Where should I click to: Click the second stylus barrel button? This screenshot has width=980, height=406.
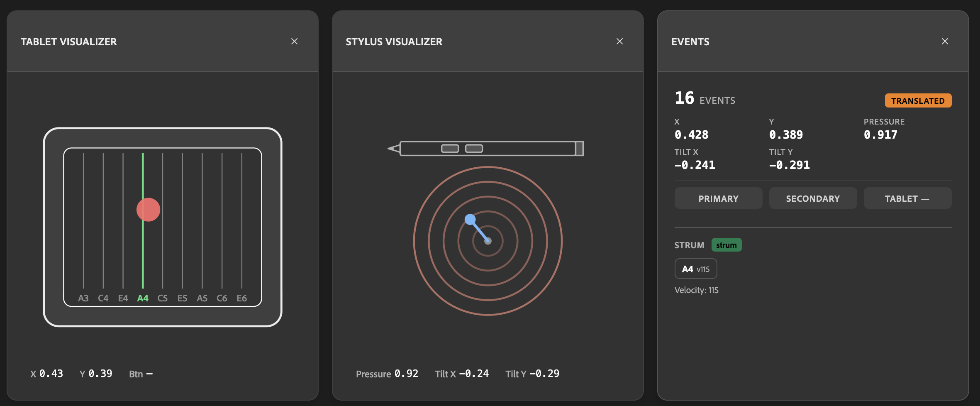473,148
